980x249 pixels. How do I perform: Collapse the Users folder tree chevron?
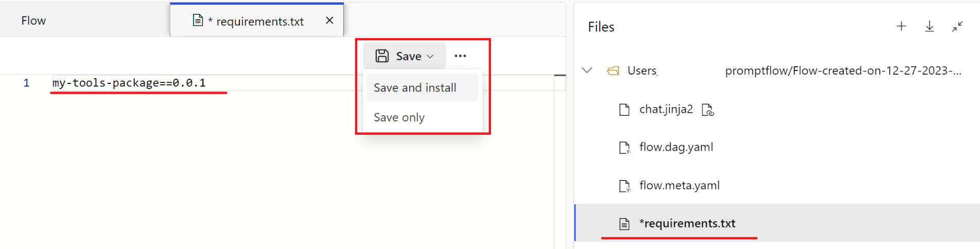(587, 70)
